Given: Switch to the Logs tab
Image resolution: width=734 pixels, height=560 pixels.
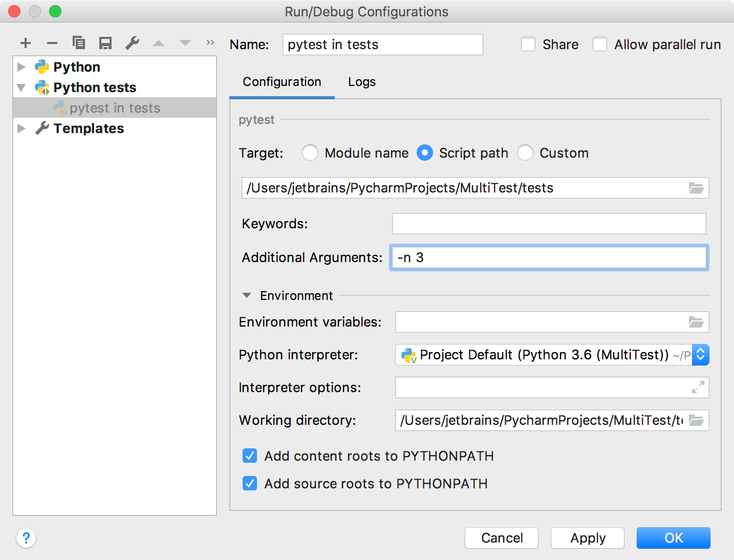Looking at the screenshot, I should tap(361, 82).
